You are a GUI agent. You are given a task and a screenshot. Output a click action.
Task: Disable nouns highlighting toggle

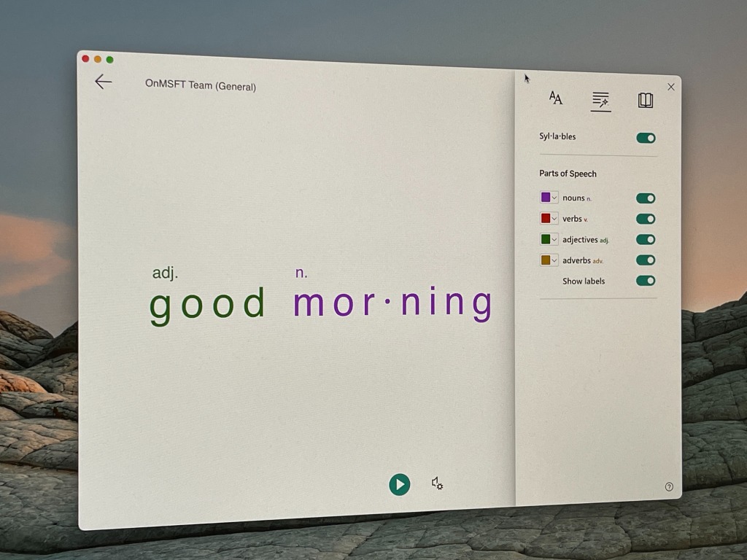646,198
